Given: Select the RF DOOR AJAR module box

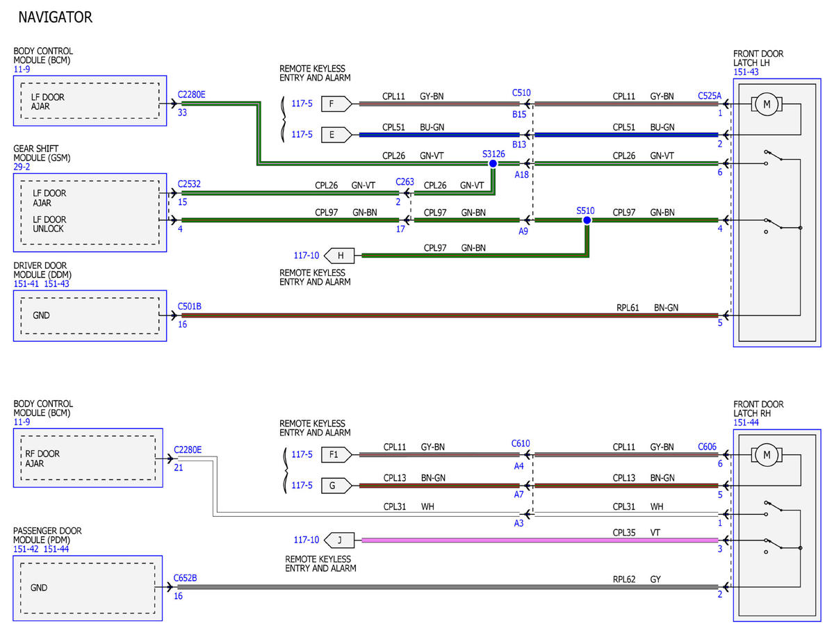Looking at the screenshot, I should [88, 458].
